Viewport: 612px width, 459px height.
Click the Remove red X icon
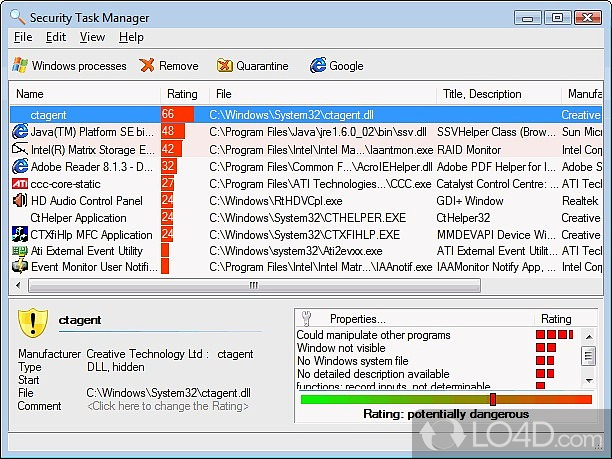[x=147, y=65]
